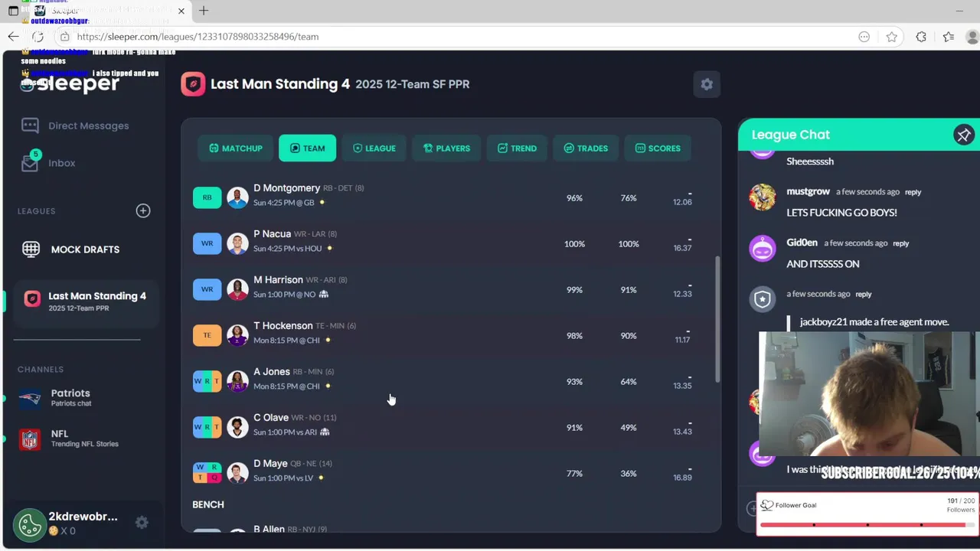The height and width of the screenshot is (551, 980).
Task: Click WRT flex slot badge for C Olave
Action: coord(207,427)
